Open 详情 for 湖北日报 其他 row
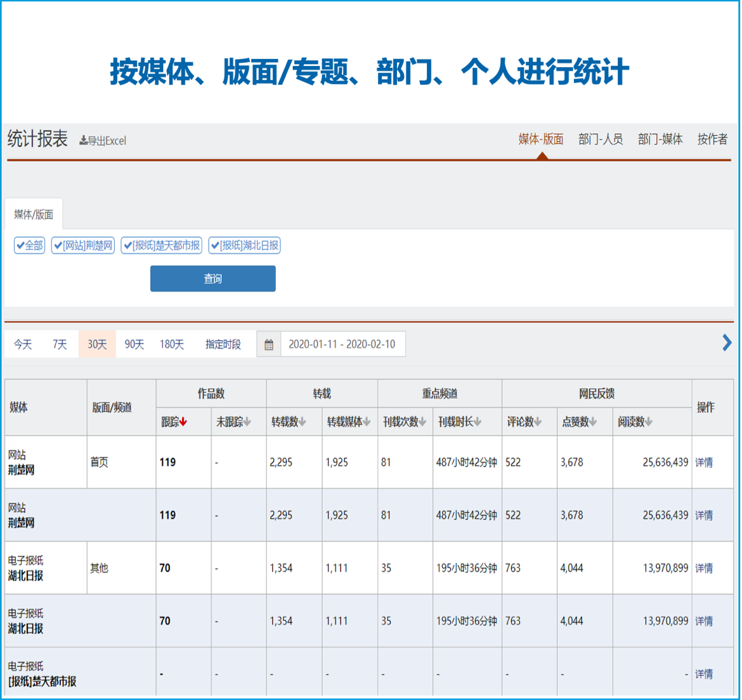Screen dimensions: 742x700 tap(704, 569)
